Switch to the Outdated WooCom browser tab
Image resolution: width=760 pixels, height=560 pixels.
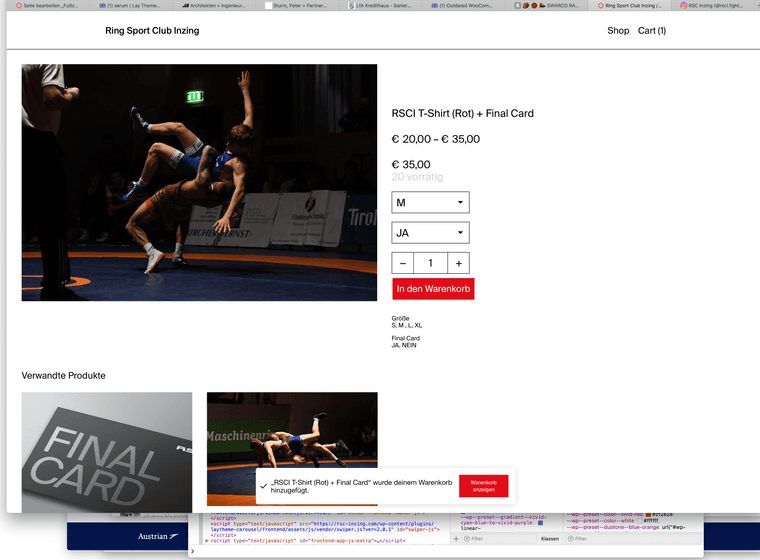click(x=472, y=6)
